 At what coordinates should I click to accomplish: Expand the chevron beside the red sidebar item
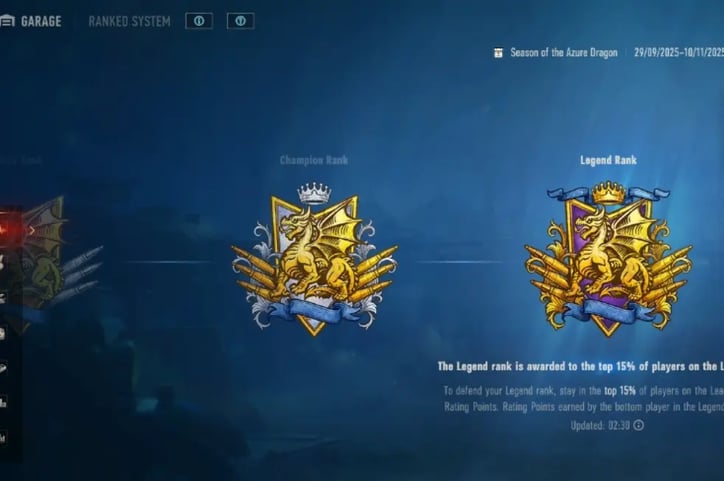coord(32,229)
